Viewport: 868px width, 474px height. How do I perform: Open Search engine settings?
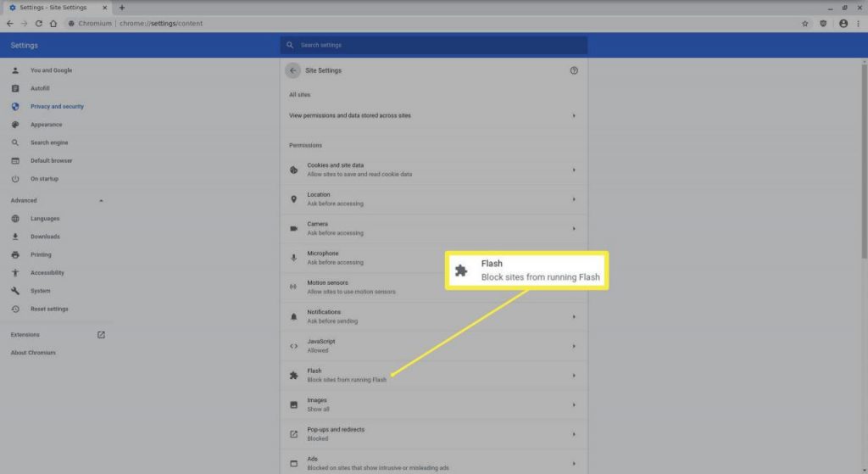49,142
